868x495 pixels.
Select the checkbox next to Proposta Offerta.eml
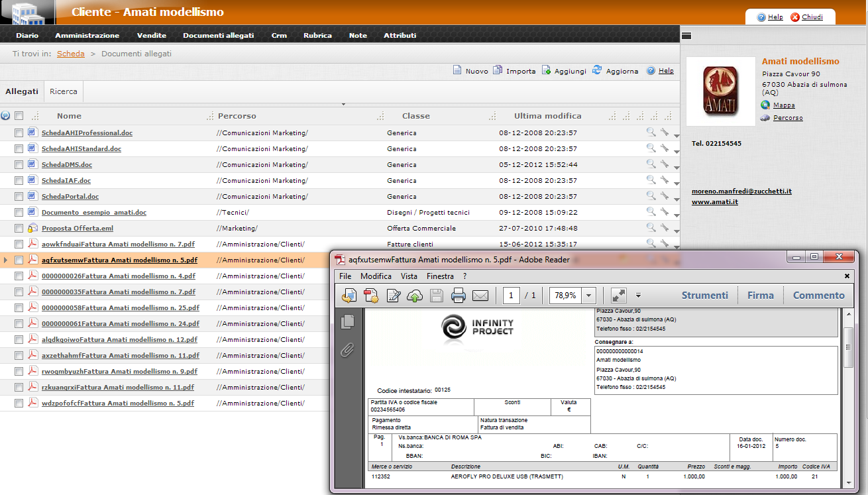[19, 229]
